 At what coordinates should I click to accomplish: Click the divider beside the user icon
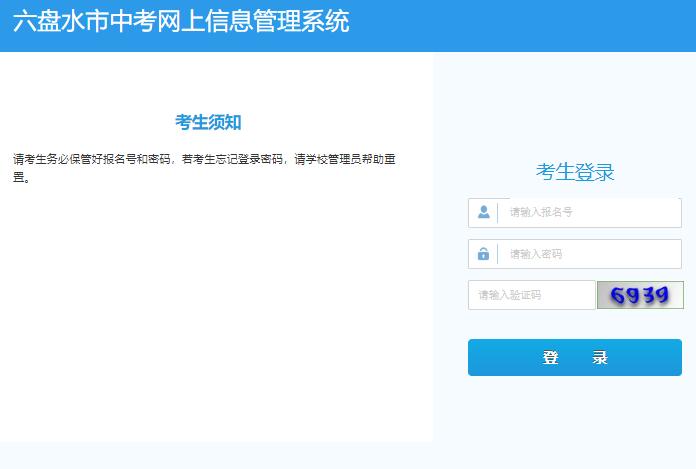[498, 212]
